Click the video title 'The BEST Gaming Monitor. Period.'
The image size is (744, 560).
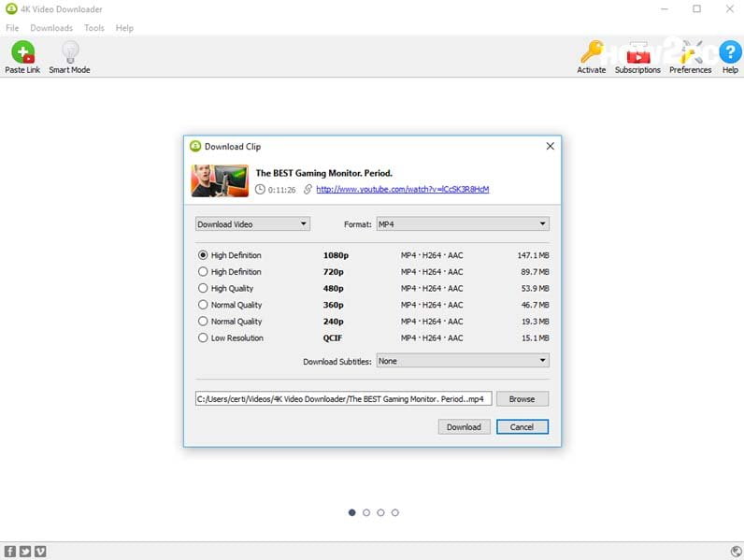click(x=323, y=173)
